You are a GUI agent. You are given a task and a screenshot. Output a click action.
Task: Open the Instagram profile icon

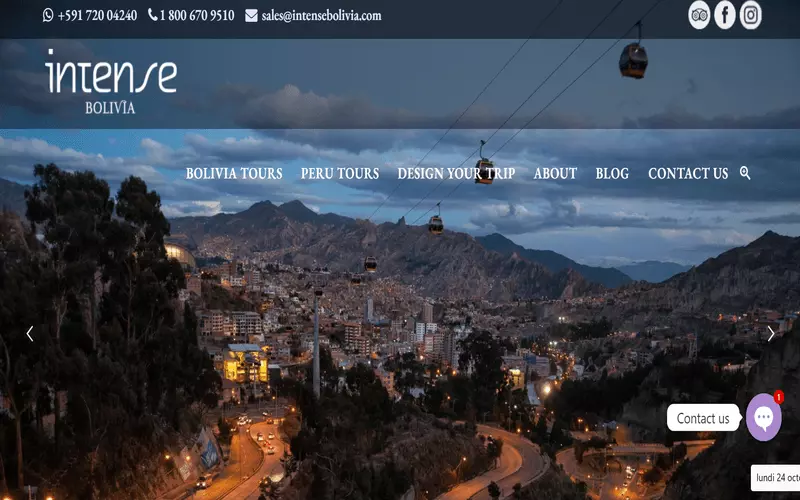pos(751,15)
